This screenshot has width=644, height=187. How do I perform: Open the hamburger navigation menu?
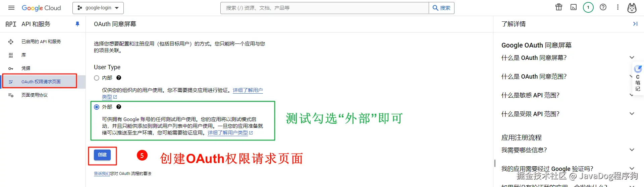tap(11, 8)
